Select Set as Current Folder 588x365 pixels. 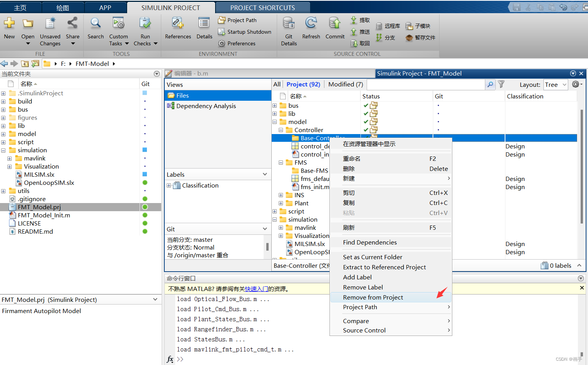click(390, 257)
